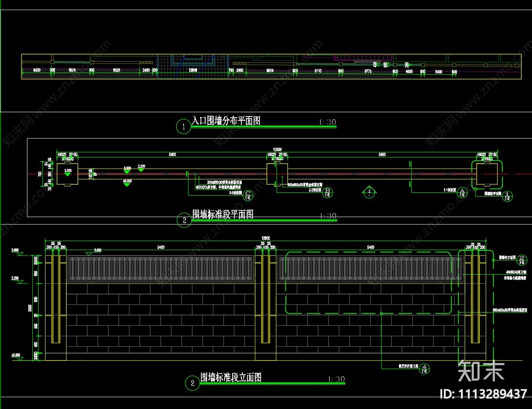Select the title 入口围墙分布平面图
Screen dimensions: 532x409
click(226, 121)
